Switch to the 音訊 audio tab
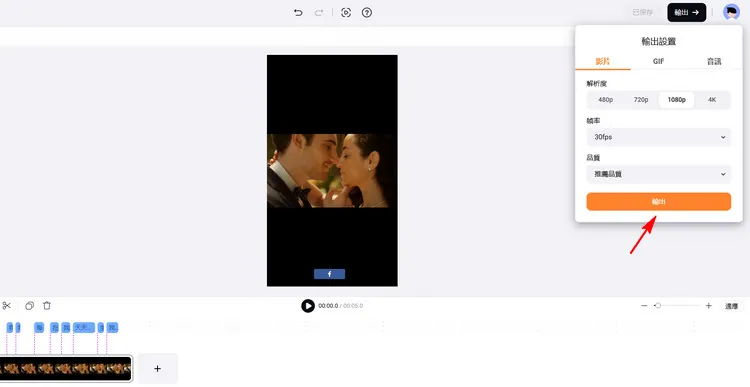The height and width of the screenshot is (387, 750). tap(714, 61)
